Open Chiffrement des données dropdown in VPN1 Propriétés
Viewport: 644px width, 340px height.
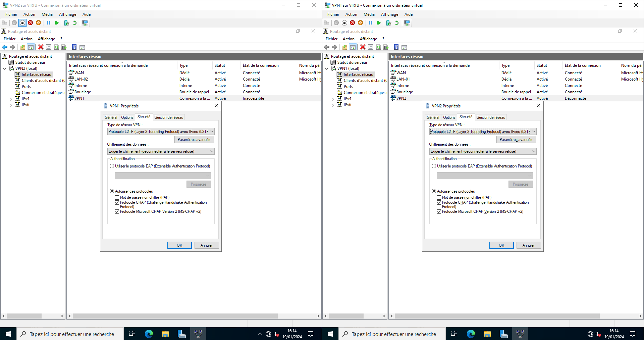pos(211,151)
